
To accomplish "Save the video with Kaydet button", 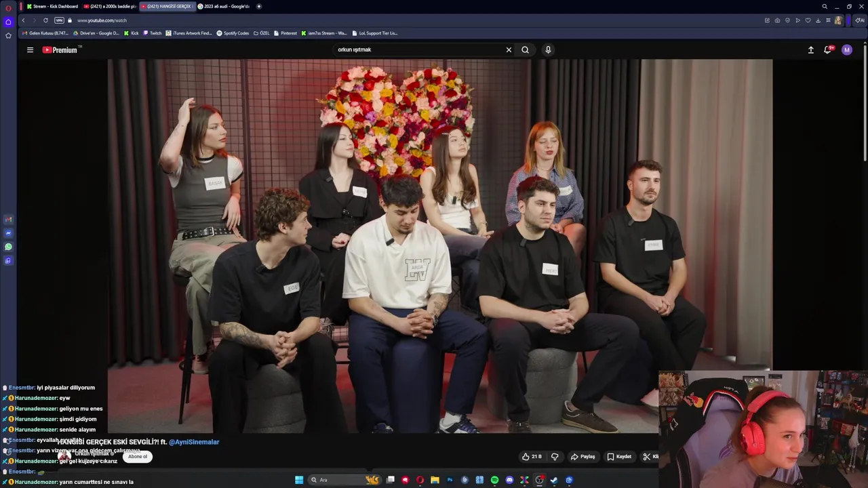I will [619, 457].
